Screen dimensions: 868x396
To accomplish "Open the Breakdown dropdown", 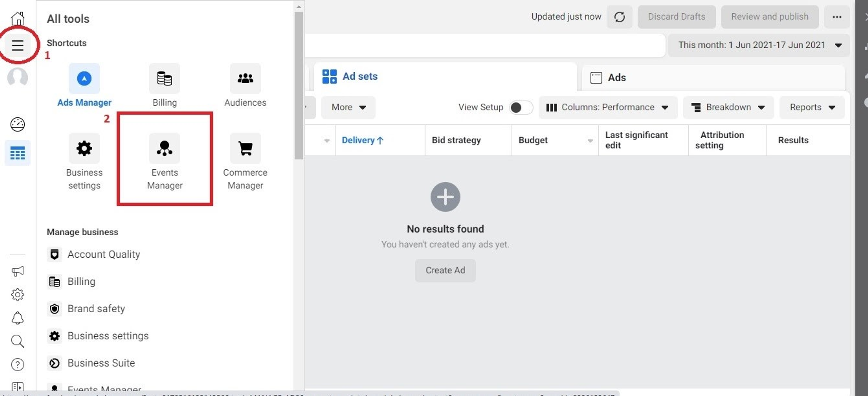I will 728,107.
